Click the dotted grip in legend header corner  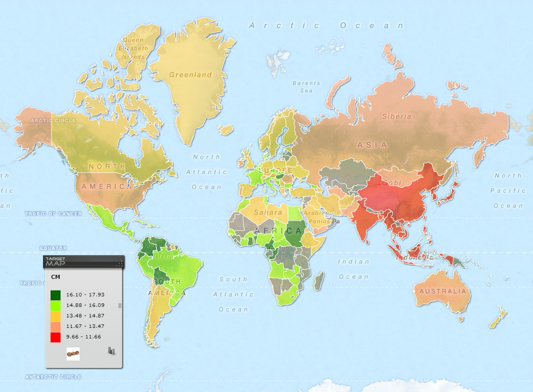click(x=119, y=263)
